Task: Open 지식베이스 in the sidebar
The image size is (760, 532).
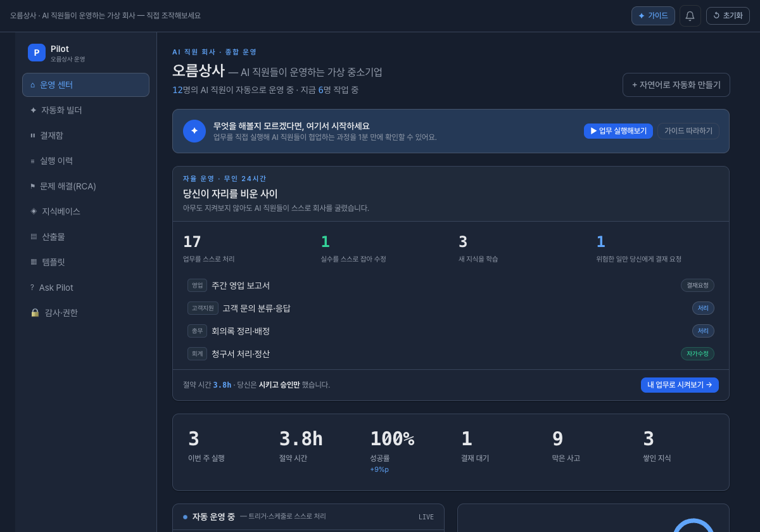Action: coord(85,212)
